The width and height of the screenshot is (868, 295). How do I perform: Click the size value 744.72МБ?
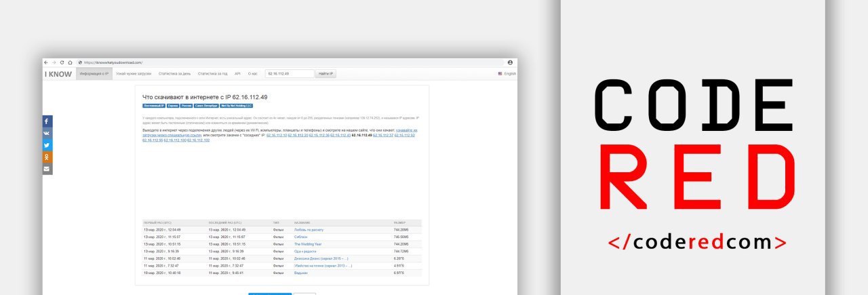tap(401, 252)
